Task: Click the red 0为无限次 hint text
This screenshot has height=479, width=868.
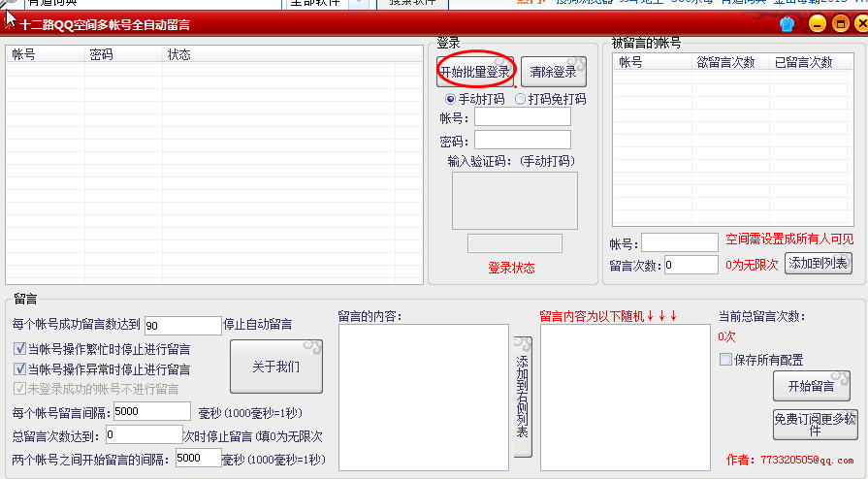Action: coord(752,265)
